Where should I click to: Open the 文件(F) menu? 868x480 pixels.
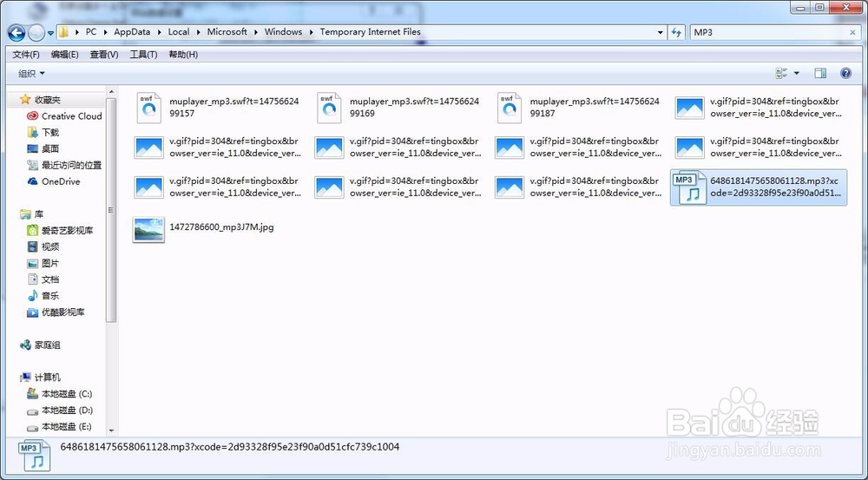pos(26,55)
